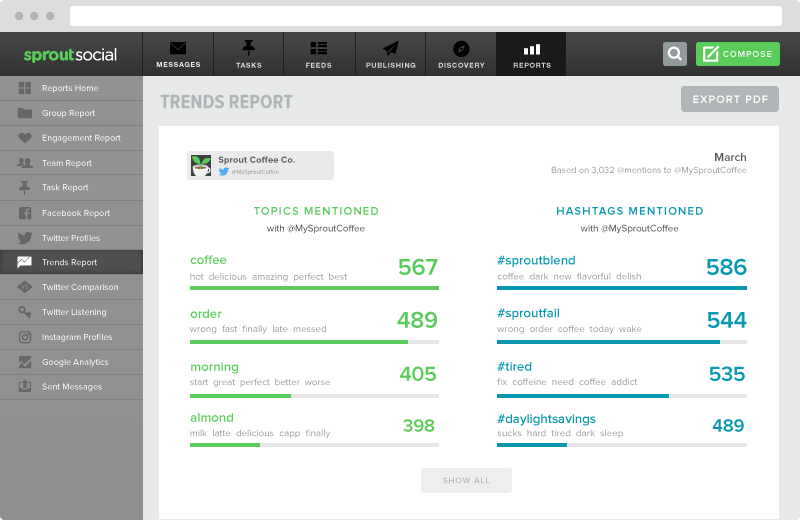Viewport: 800px width, 520px height.
Task: Open the Feeds list icon
Action: pyautogui.click(x=319, y=48)
